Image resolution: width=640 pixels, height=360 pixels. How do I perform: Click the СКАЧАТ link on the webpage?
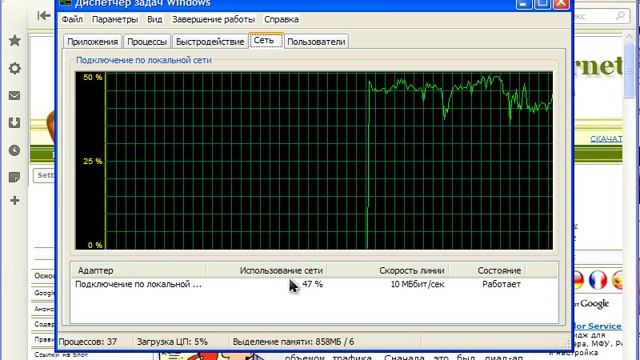click(606, 139)
